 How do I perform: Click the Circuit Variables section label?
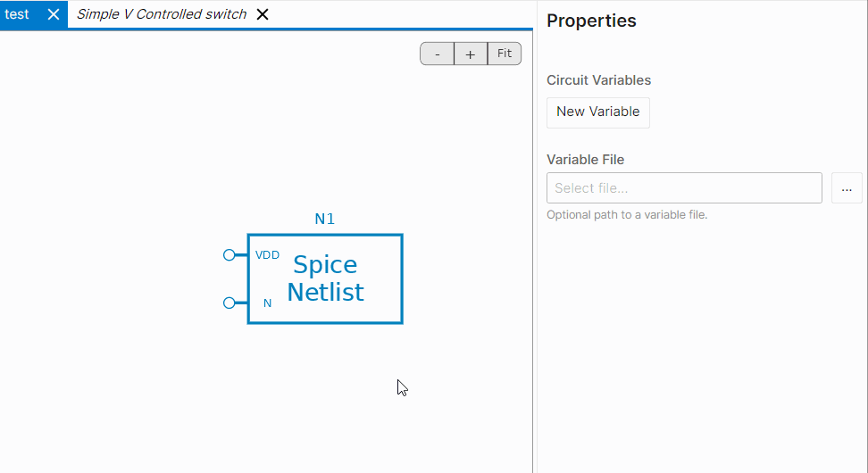(598, 80)
